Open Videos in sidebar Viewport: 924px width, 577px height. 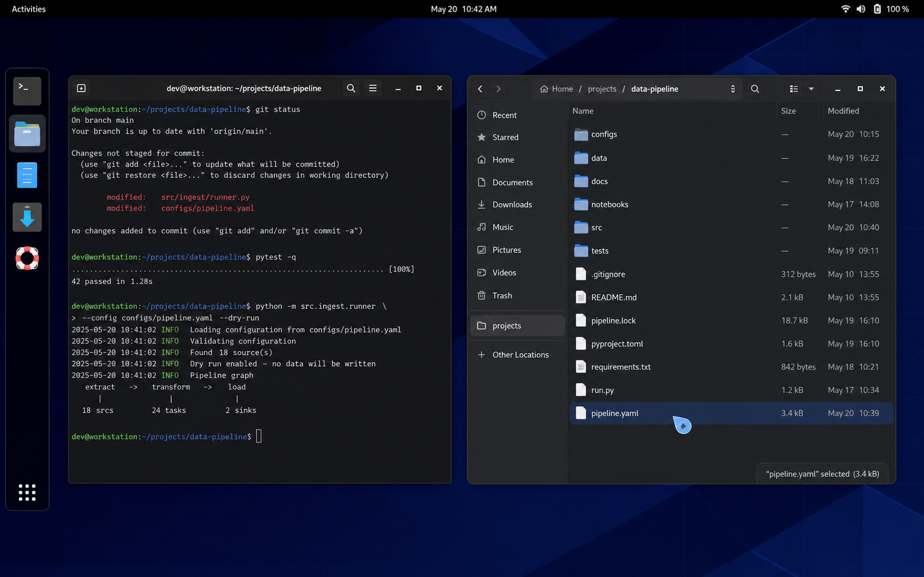pyautogui.click(x=517, y=273)
